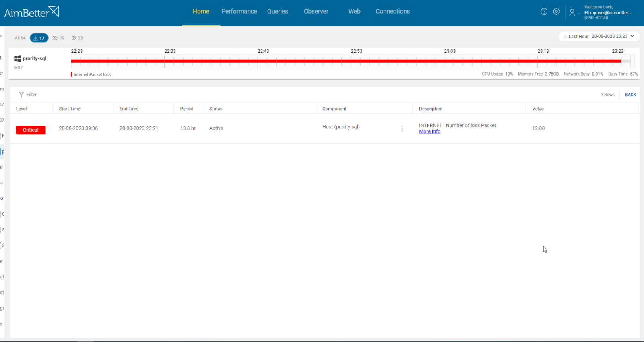Click the 1 Rows count label
644x342 pixels.
608,95
